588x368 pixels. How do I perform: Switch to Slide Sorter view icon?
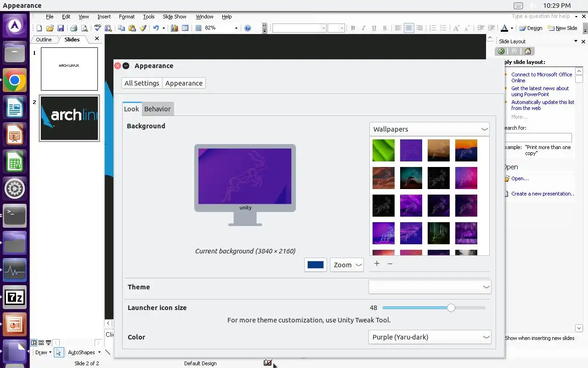click(41, 343)
